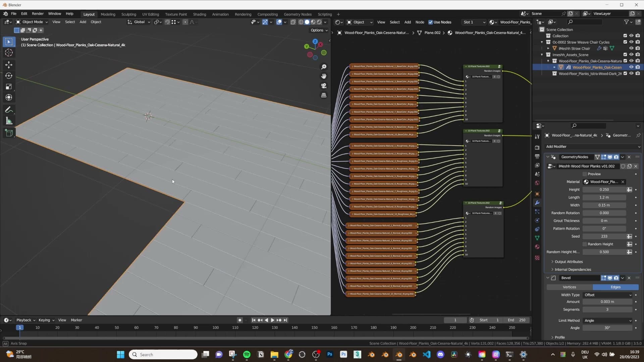
Task: Select wireframe viewport shading mode
Action: (301, 22)
